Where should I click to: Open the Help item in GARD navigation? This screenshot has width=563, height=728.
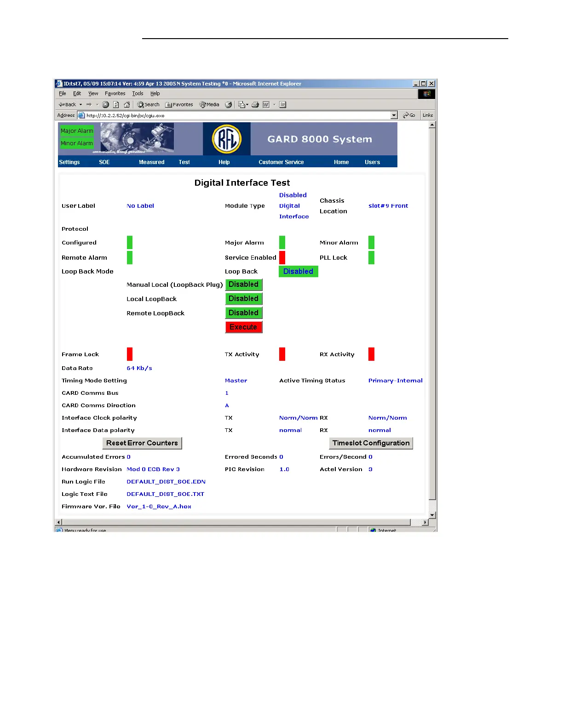(224, 162)
